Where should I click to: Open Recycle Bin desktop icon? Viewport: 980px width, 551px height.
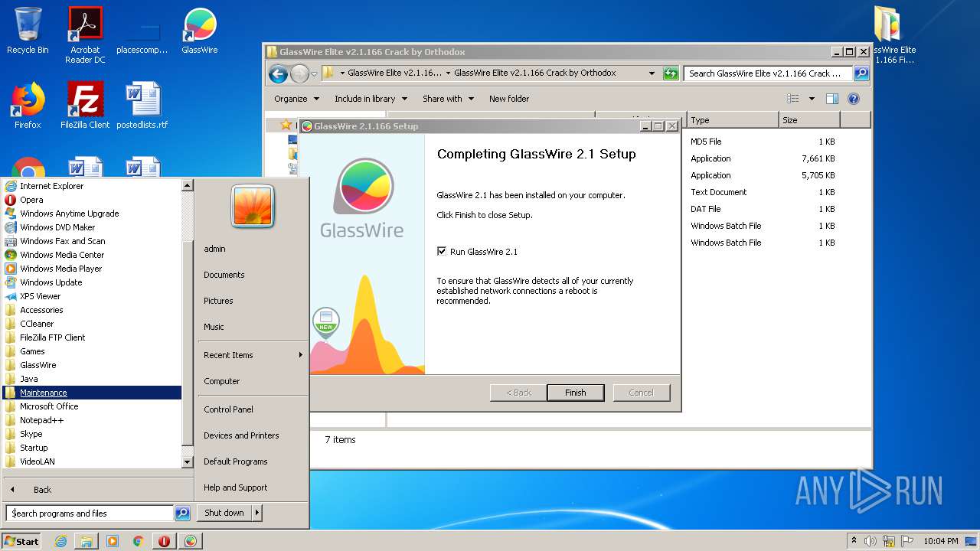(x=28, y=31)
